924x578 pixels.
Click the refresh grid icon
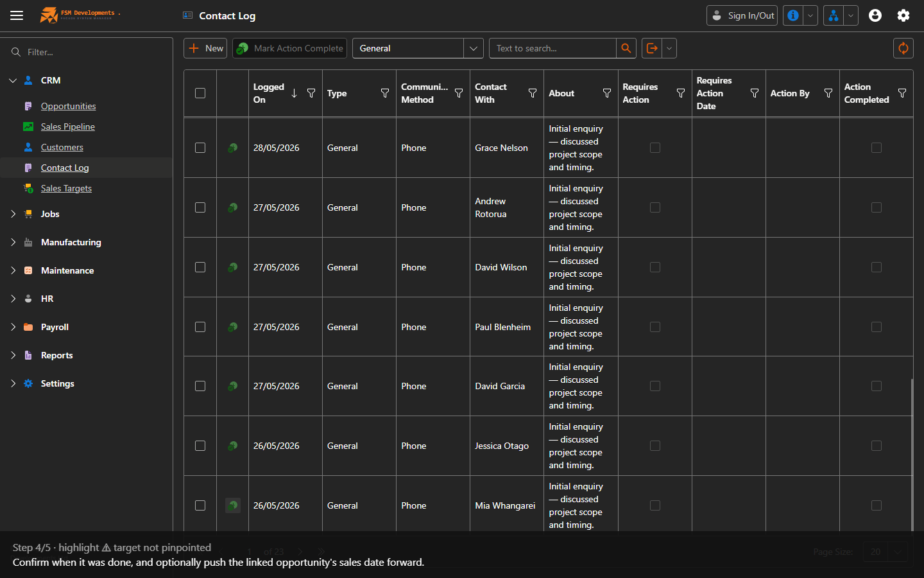[903, 48]
